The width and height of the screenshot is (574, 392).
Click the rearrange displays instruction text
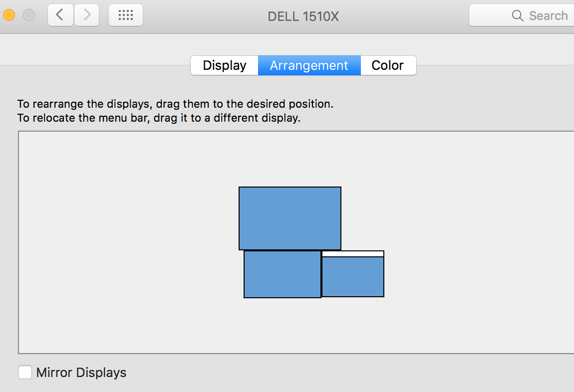[175, 104]
